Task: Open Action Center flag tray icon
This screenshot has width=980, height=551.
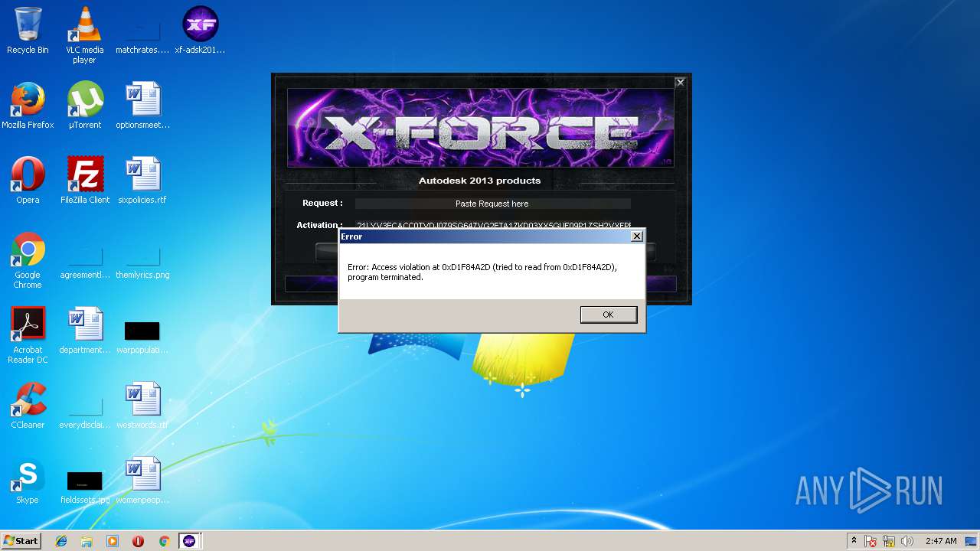Action: (871, 541)
